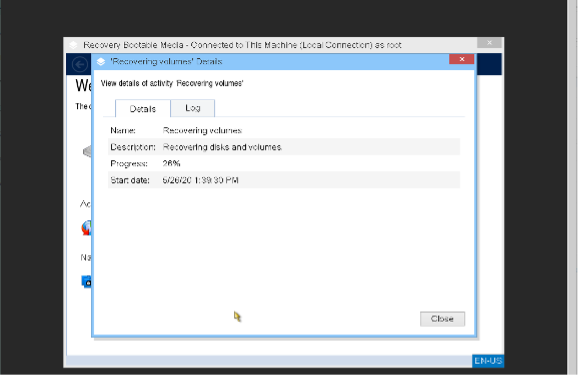The height and width of the screenshot is (376, 578).
Task: Click the gray disk icon in the main window
Action: click(87, 151)
